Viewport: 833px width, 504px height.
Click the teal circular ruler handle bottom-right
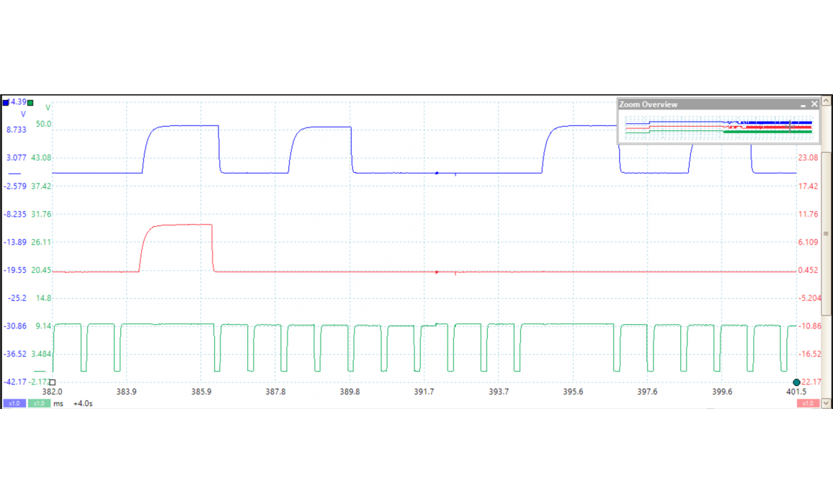[x=796, y=382]
